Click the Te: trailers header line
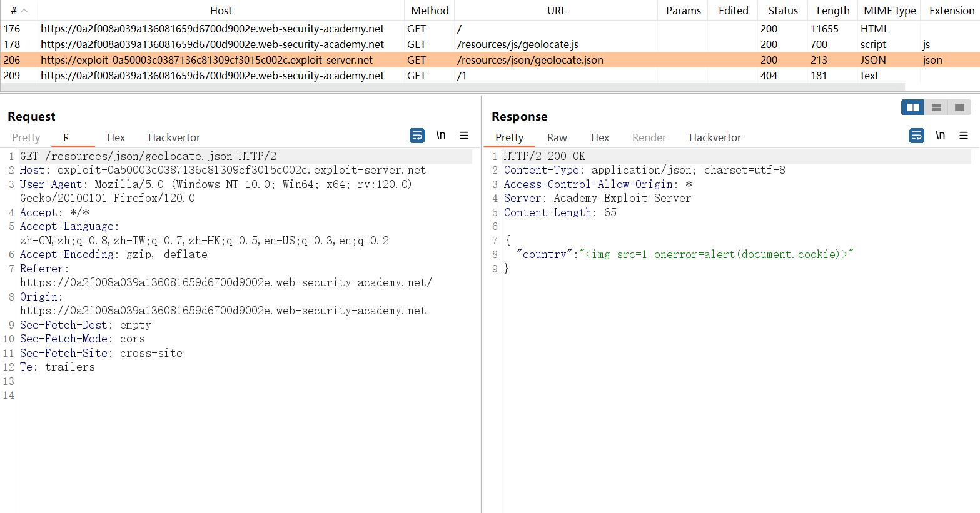The height and width of the screenshot is (513, 980). pos(58,367)
